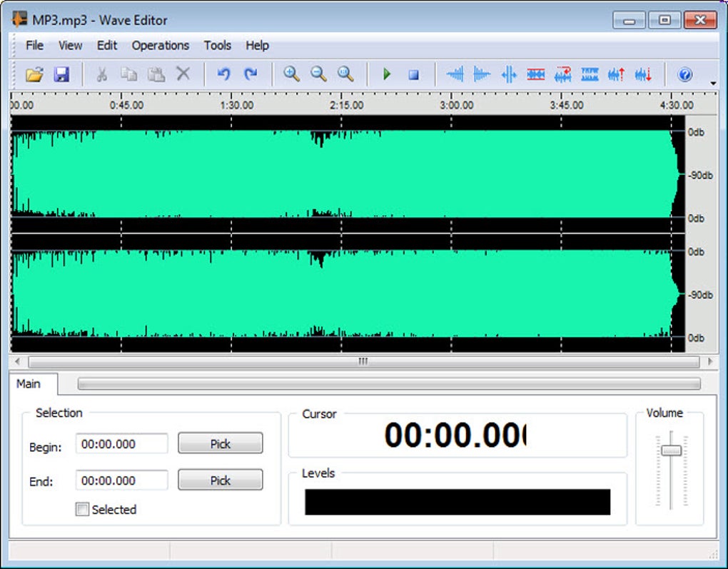Open the Help question mark icon
728x569 pixels.
[684, 74]
